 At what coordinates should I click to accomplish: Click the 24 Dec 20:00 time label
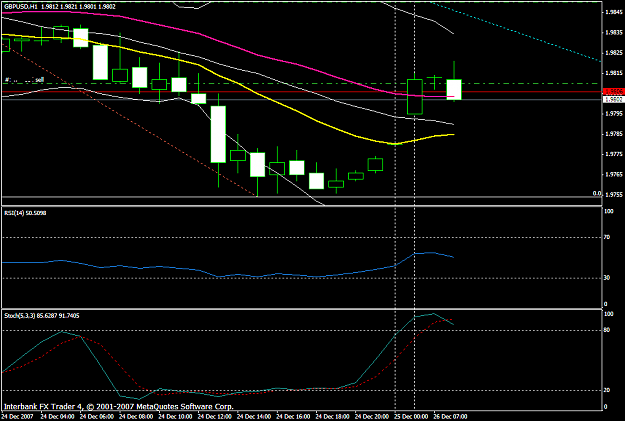pos(371,417)
